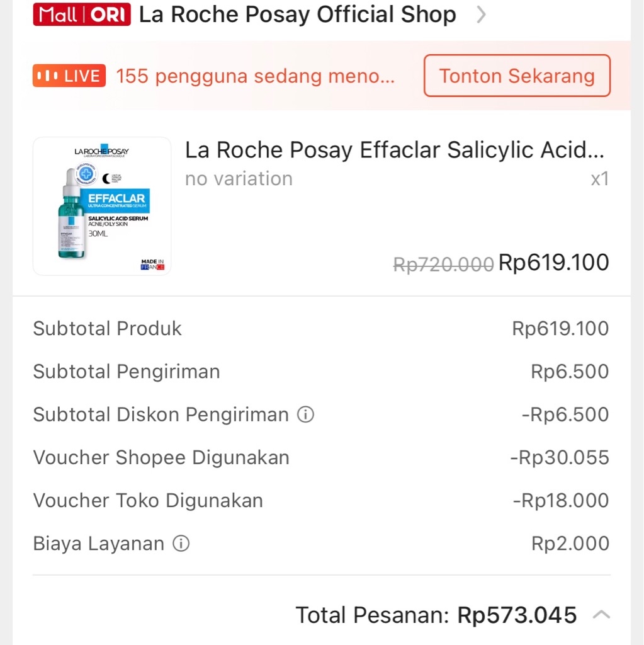Open the La Roche Posay Official Shop
This screenshot has height=645, width=644.
click(x=297, y=14)
